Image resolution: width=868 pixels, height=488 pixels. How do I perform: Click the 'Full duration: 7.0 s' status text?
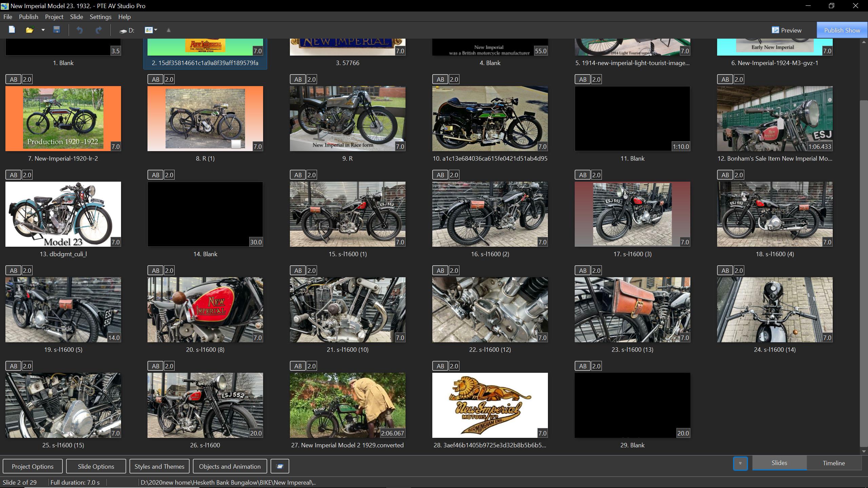pos(75,483)
